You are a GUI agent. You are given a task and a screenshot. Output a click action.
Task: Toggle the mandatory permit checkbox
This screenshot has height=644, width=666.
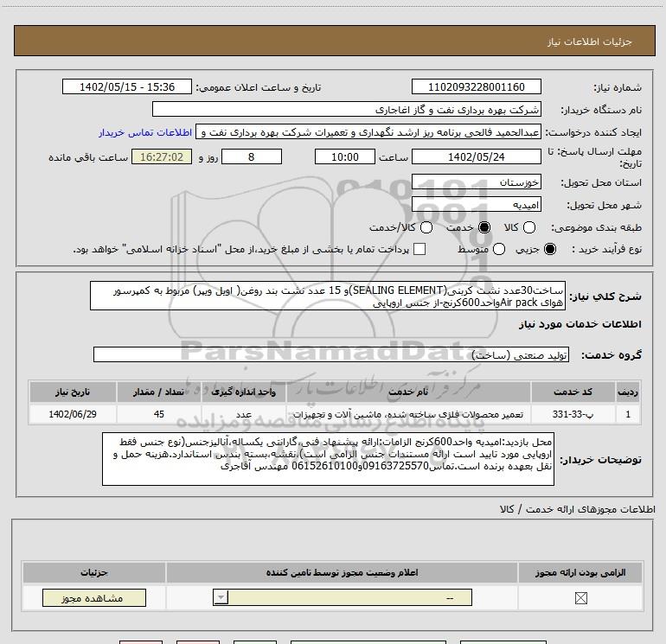(580, 598)
